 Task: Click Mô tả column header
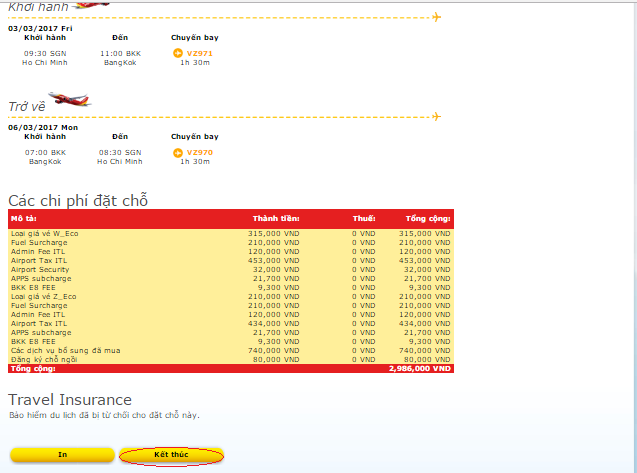pos(24,219)
